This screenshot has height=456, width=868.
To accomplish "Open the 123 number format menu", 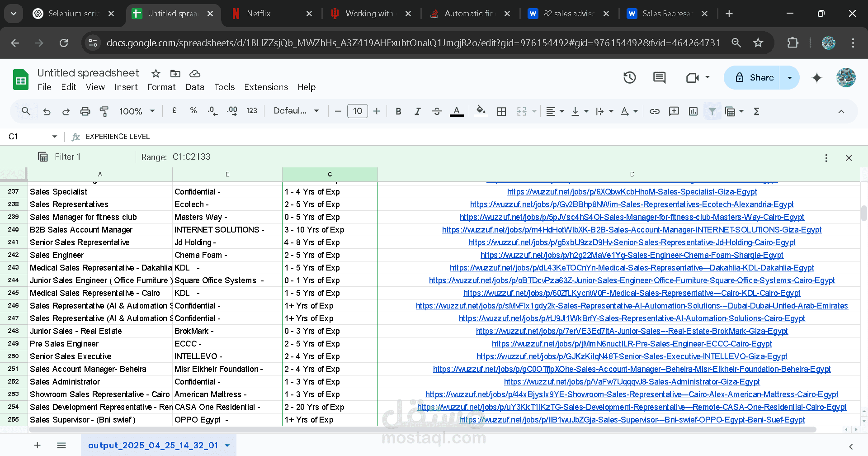I will click(252, 111).
